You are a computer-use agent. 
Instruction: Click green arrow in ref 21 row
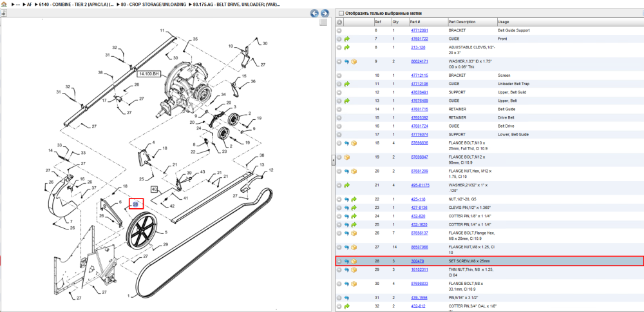click(346, 186)
